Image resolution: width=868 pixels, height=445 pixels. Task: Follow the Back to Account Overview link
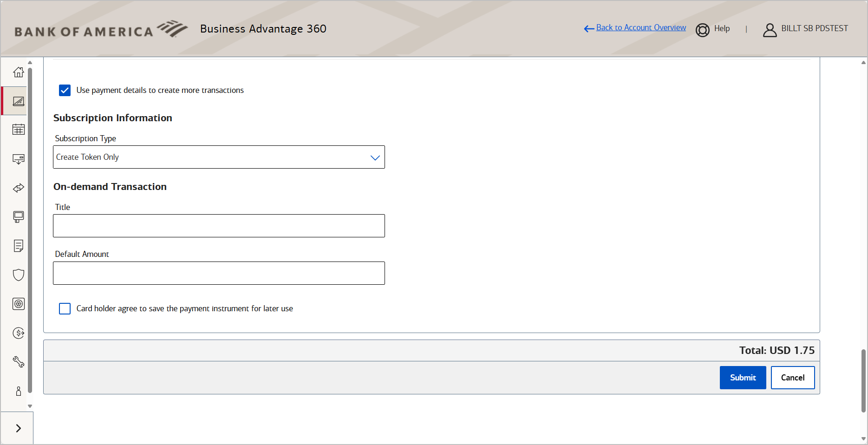click(x=641, y=28)
